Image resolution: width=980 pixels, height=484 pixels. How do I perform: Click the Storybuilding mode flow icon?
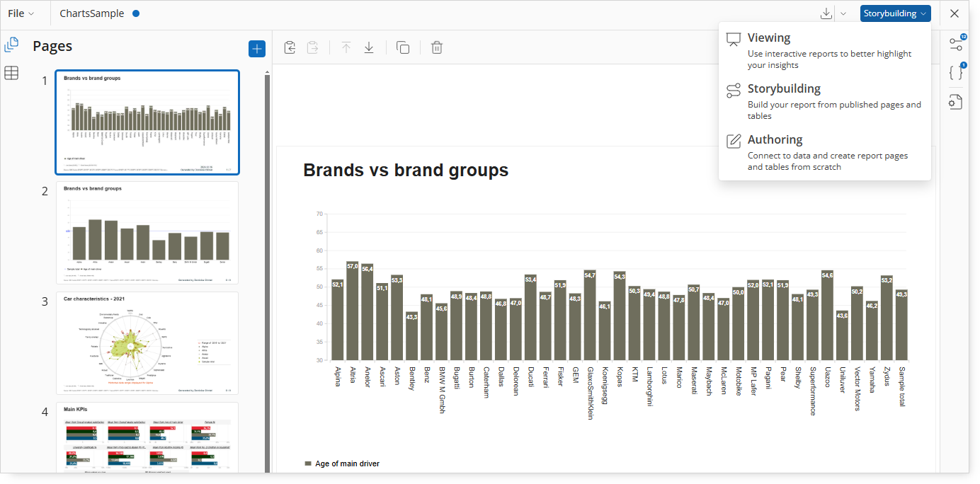pos(734,91)
